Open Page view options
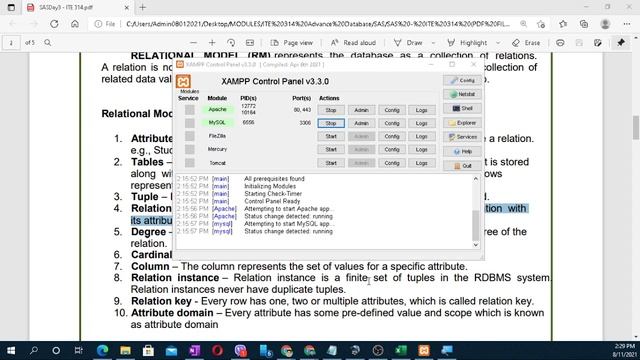The height and width of the screenshot is (360, 640). tap(292, 42)
